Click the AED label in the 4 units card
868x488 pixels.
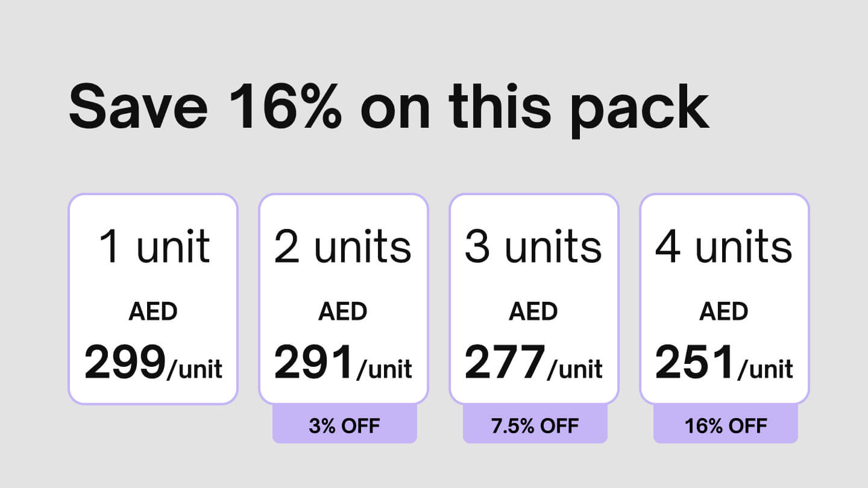[x=724, y=312]
